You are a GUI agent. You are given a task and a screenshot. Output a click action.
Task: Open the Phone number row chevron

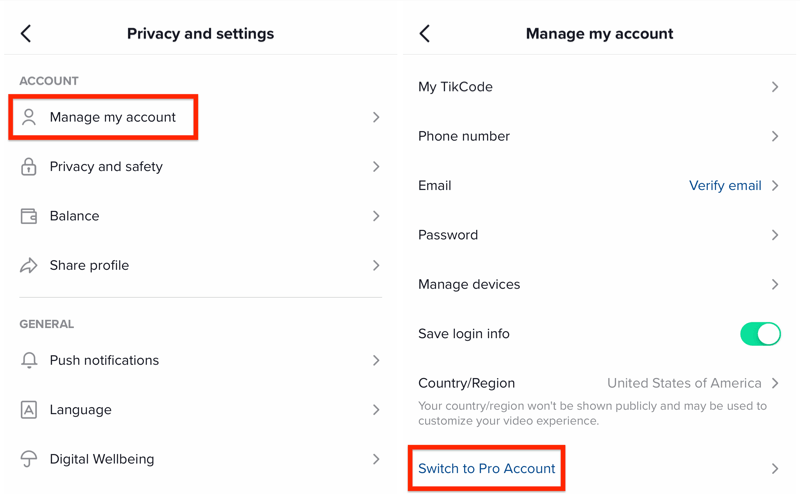tap(775, 136)
